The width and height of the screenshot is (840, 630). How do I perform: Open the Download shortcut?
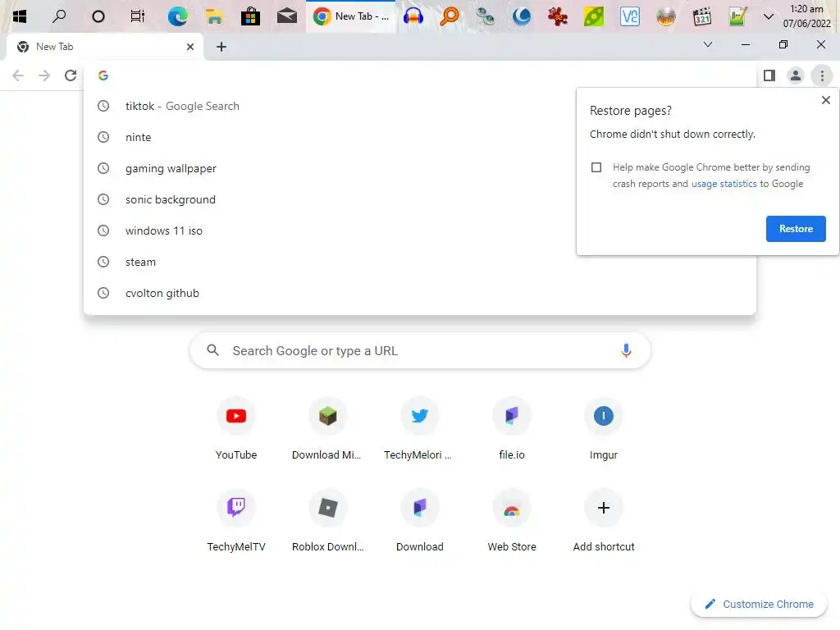pos(419,521)
